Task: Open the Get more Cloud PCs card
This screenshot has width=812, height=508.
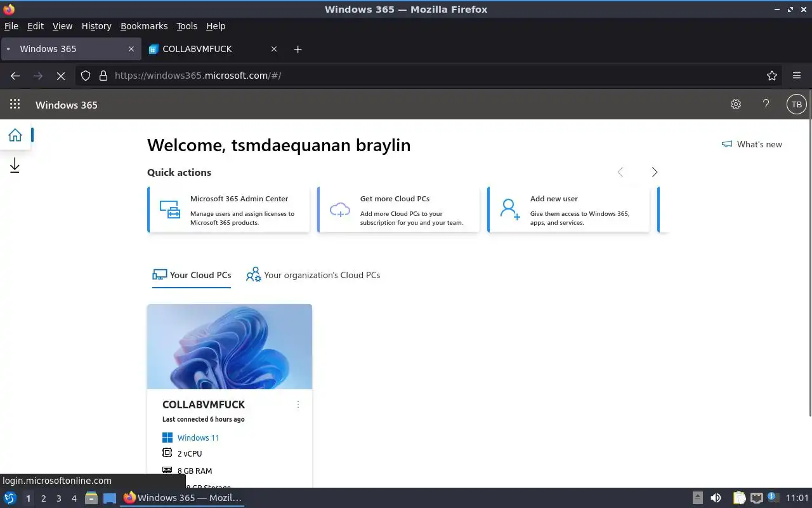Action: pyautogui.click(x=398, y=210)
